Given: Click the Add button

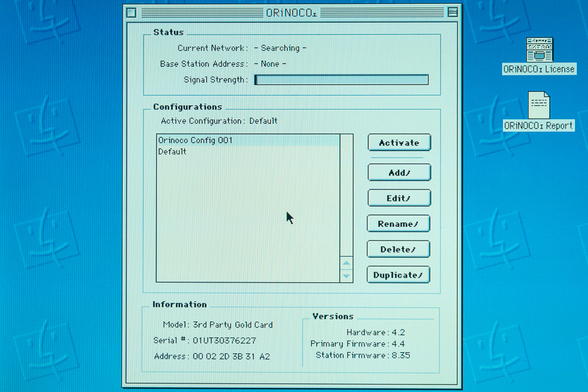Looking at the screenshot, I should (x=399, y=173).
